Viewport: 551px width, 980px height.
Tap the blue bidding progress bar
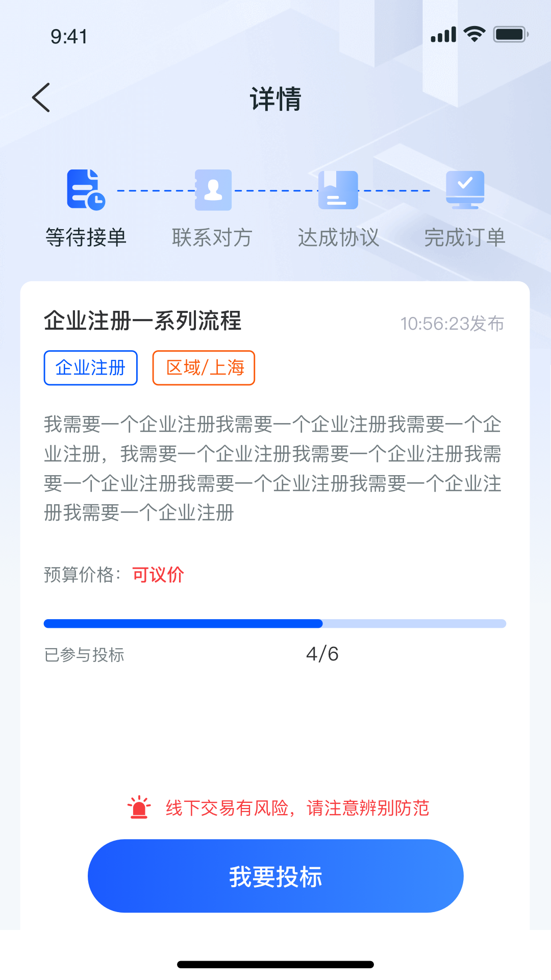pyautogui.click(x=183, y=623)
